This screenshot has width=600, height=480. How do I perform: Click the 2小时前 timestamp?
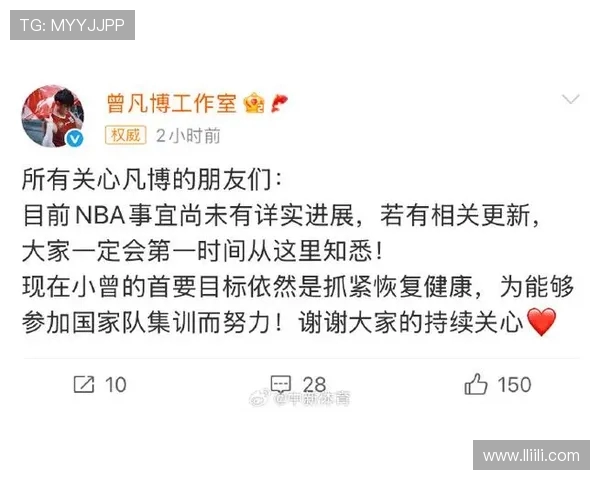tap(188, 136)
